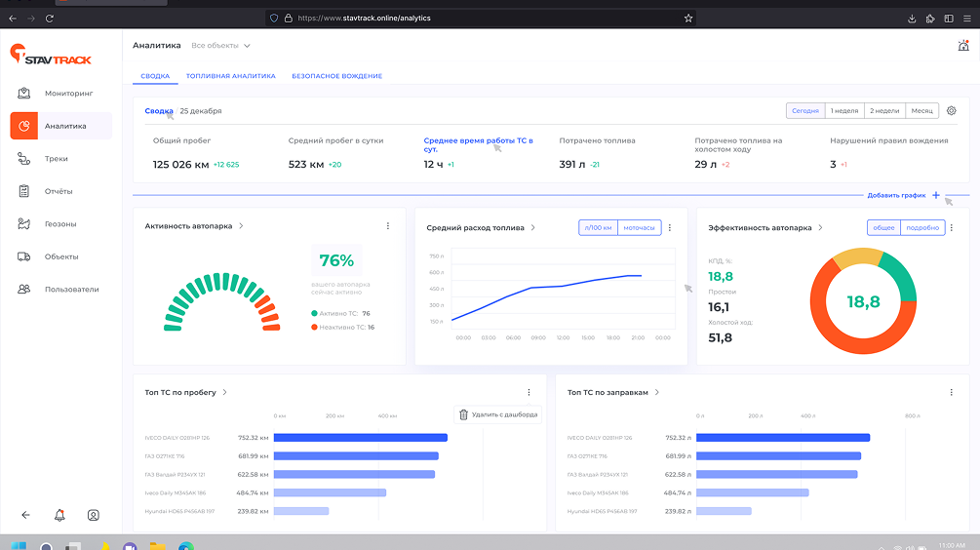980x550 pixels.
Task: Switch fuel chart to моточасы
Action: (x=640, y=227)
